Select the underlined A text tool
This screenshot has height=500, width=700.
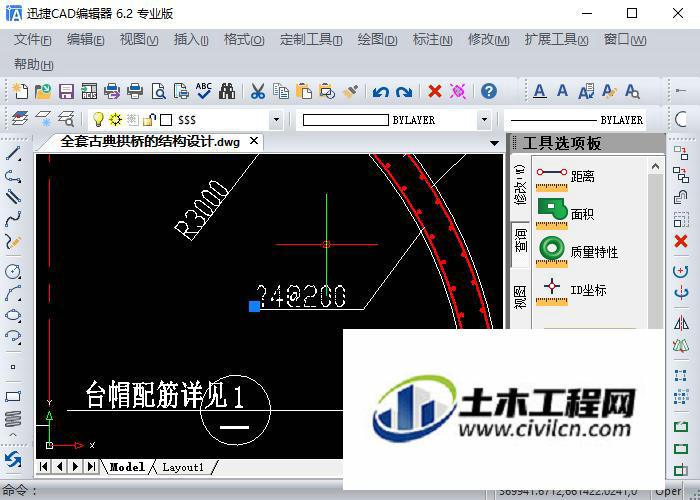540,92
